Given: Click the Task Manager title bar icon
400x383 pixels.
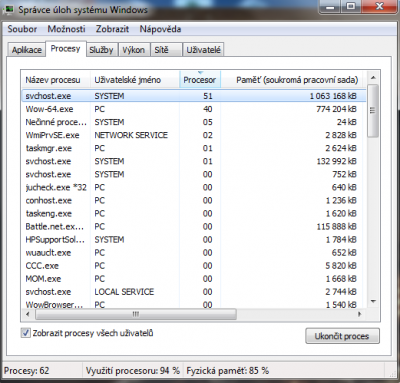Looking at the screenshot, I should tap(8, 9).
